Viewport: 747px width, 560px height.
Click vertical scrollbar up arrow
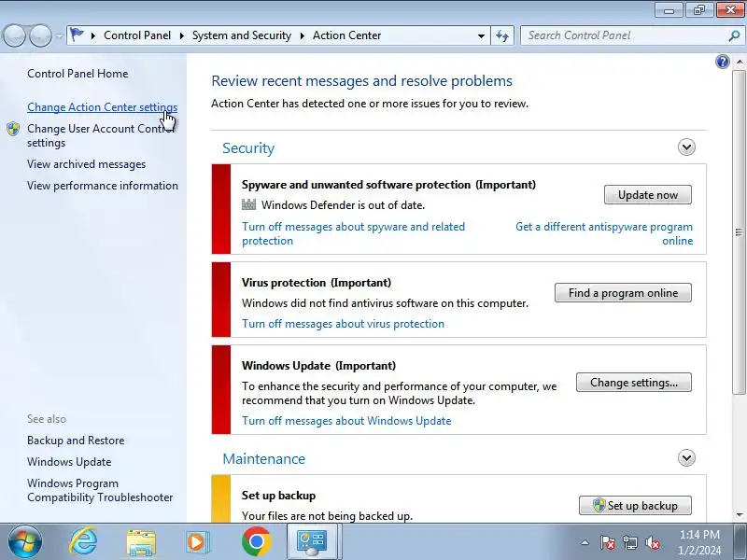click(740, 62)
